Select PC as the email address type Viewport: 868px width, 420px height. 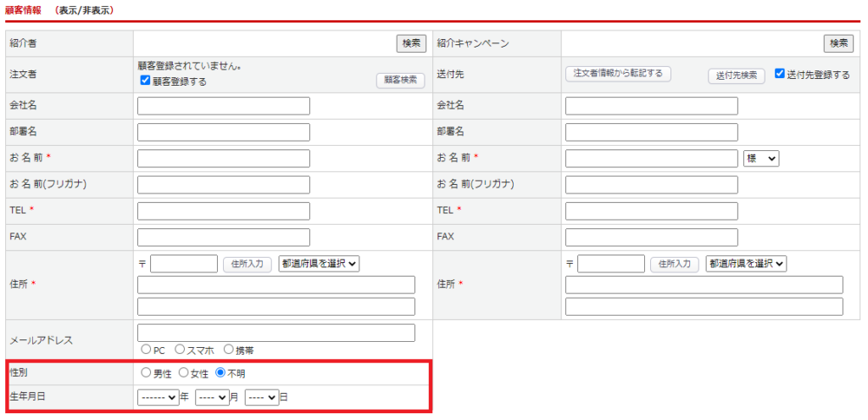tap(146, 349)
